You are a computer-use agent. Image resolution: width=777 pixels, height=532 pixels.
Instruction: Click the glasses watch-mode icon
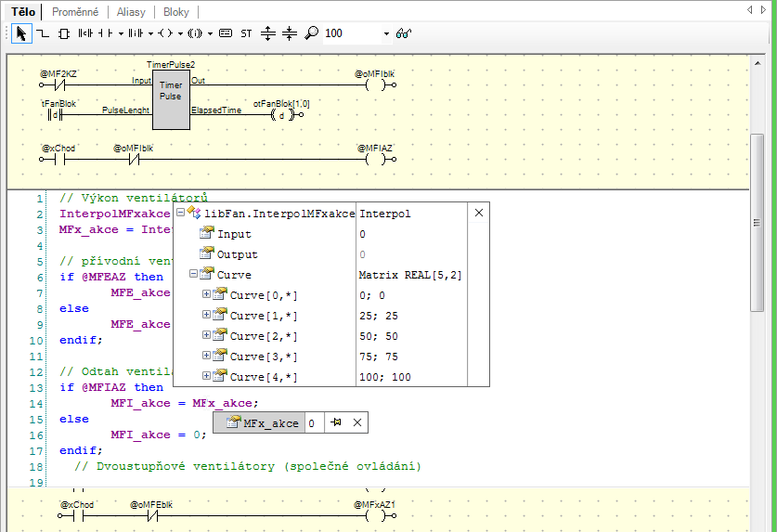[404, 33]
